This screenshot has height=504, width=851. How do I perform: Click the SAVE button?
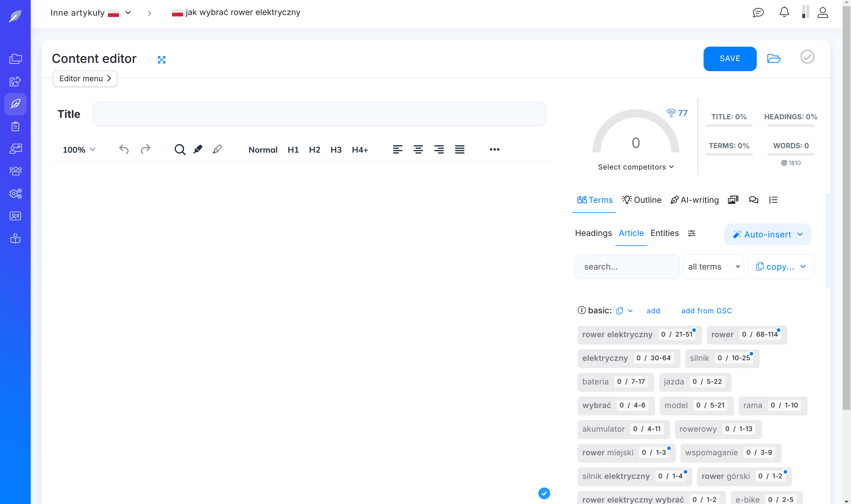tap(730, 59)
